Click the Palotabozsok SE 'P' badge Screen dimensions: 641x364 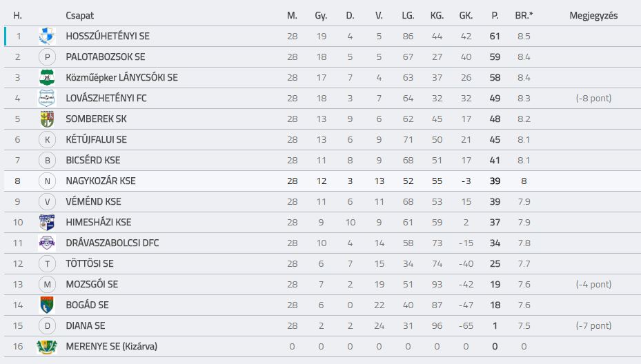point(47,57)
